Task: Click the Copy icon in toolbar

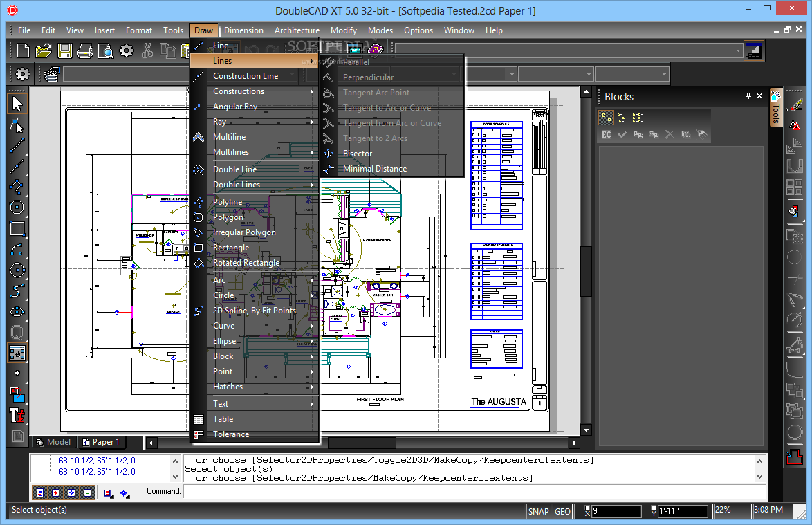Action: (x=167, y=50)
